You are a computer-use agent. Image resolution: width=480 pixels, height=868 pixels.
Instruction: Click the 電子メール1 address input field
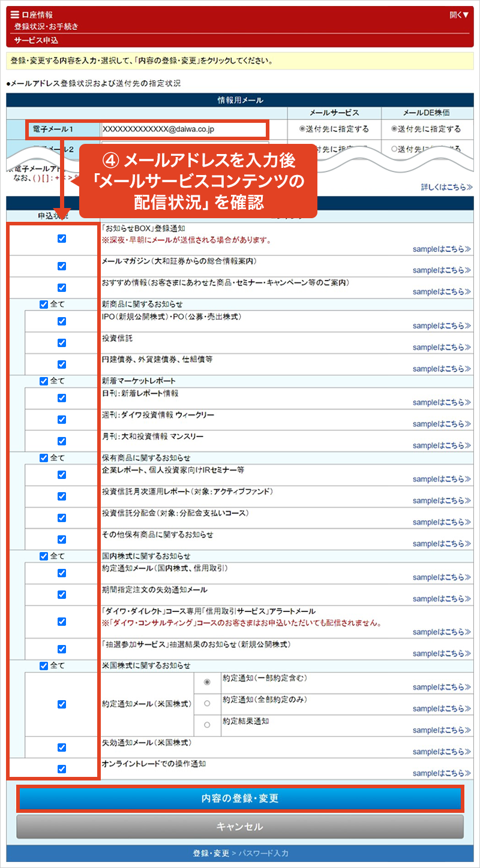[x=184, y=129]
